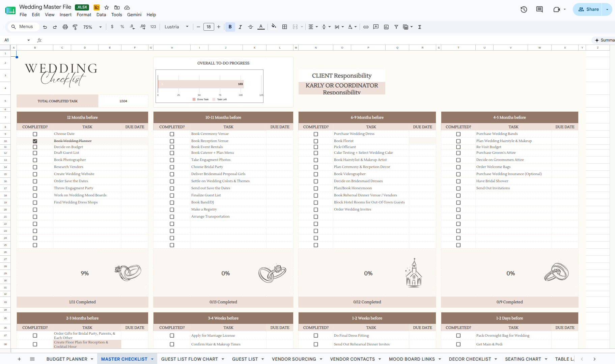The image size is (615, 364).
Task: Toggle italic formatting
Action: point(240,27)
